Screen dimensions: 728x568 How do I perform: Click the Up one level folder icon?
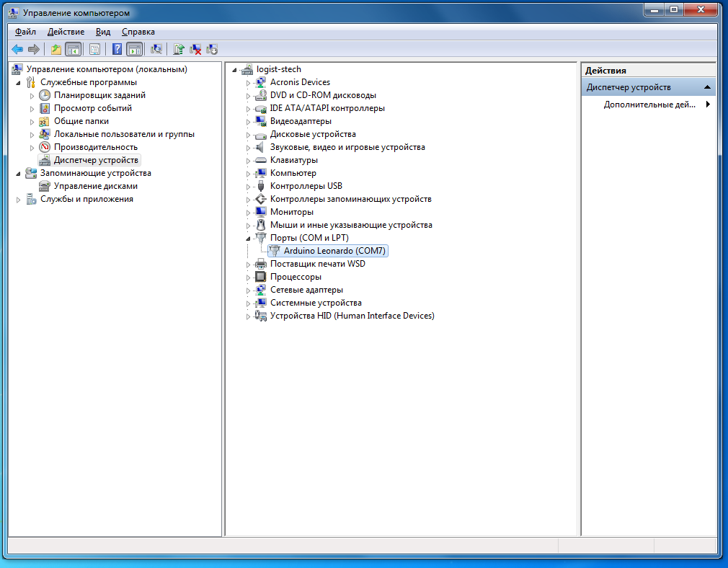point(56,49)
